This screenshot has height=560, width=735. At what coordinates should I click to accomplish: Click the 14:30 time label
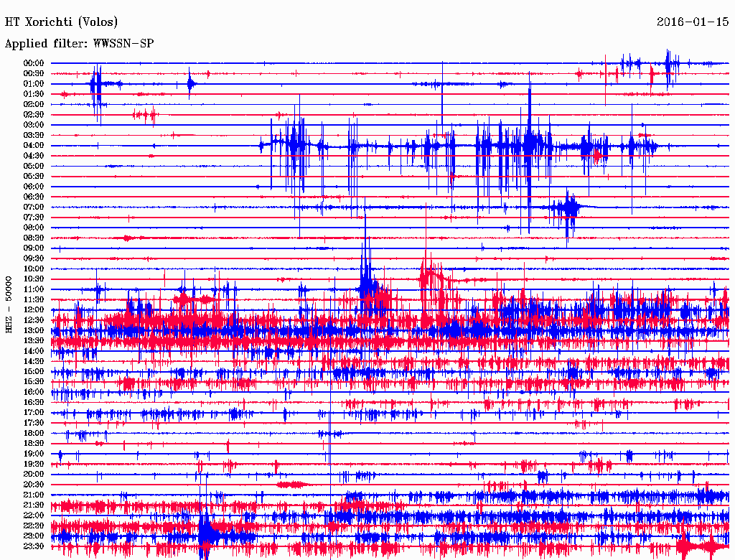34,361
